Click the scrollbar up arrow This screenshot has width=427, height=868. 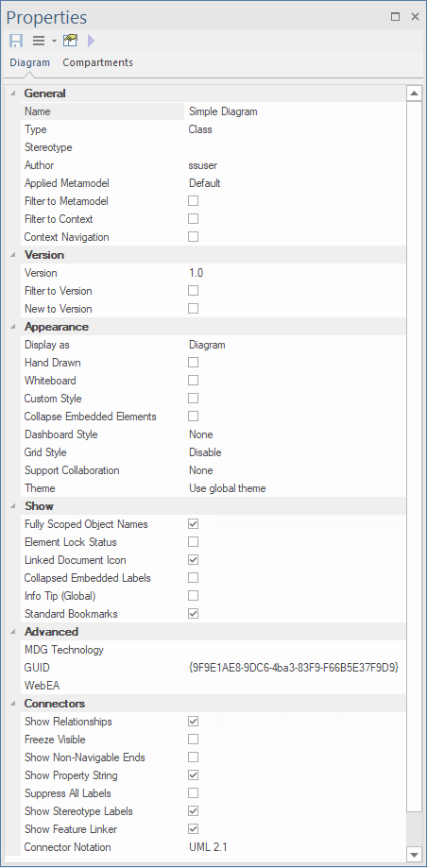click(x=414, y=94)
